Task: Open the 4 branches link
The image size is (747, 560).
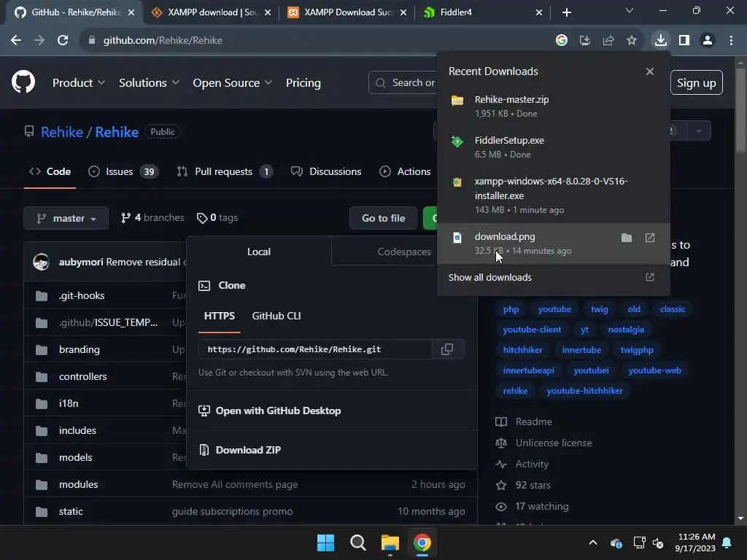Action: click(x=152, y=217)
